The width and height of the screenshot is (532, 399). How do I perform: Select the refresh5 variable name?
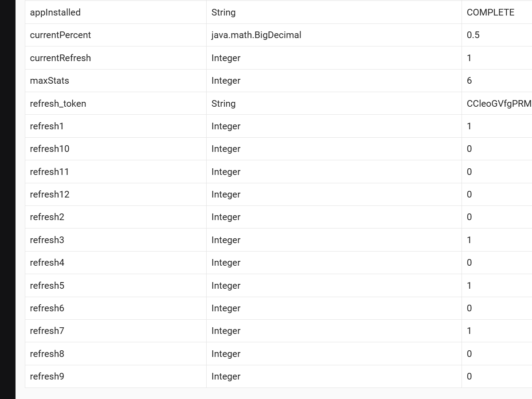pyautogui.click(x=47, y=286)
